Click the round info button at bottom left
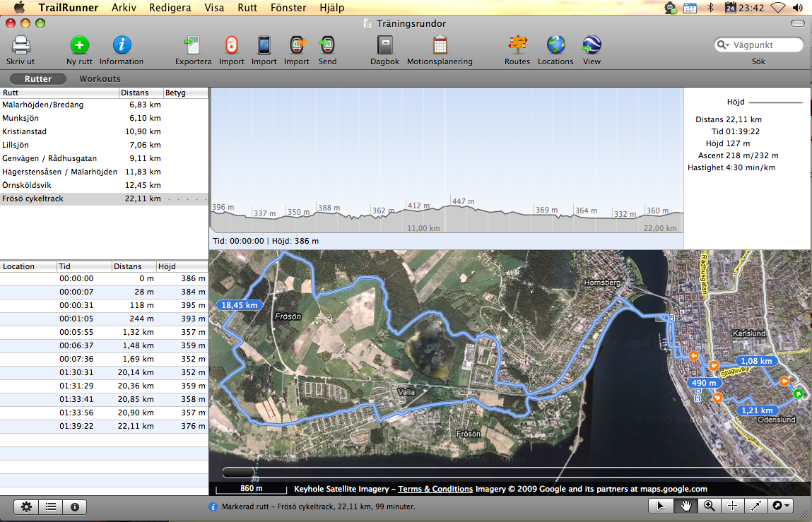 click(75, 507)
